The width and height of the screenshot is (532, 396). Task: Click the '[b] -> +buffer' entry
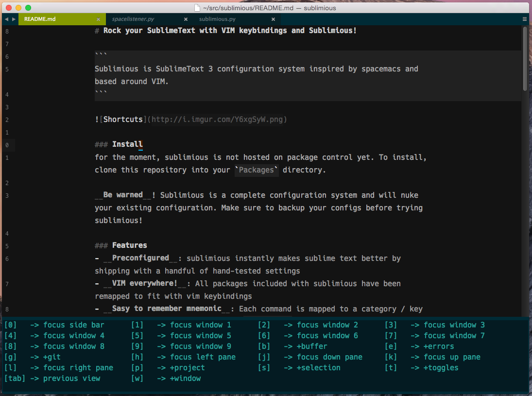pyautogui.click(x=293, y=346)
